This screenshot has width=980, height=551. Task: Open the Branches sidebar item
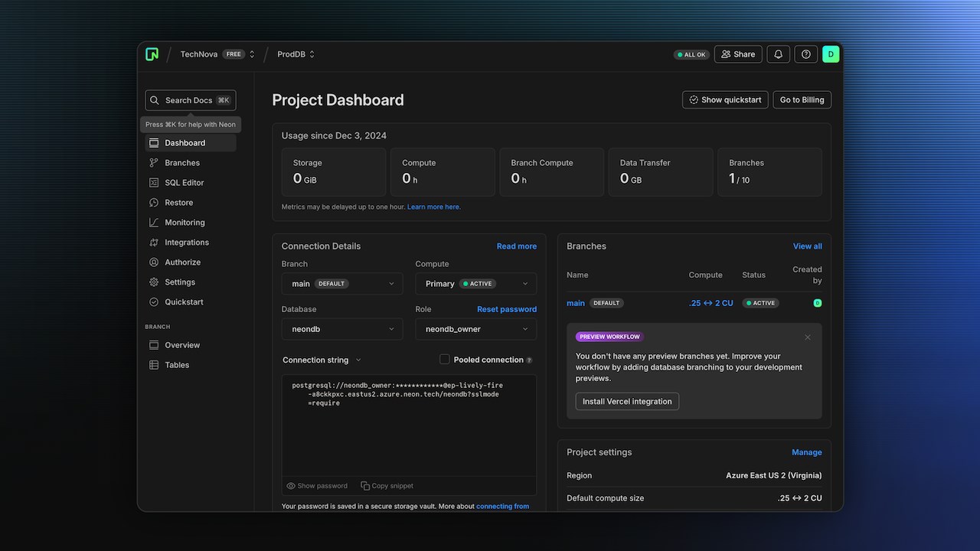tap(182, 163)
